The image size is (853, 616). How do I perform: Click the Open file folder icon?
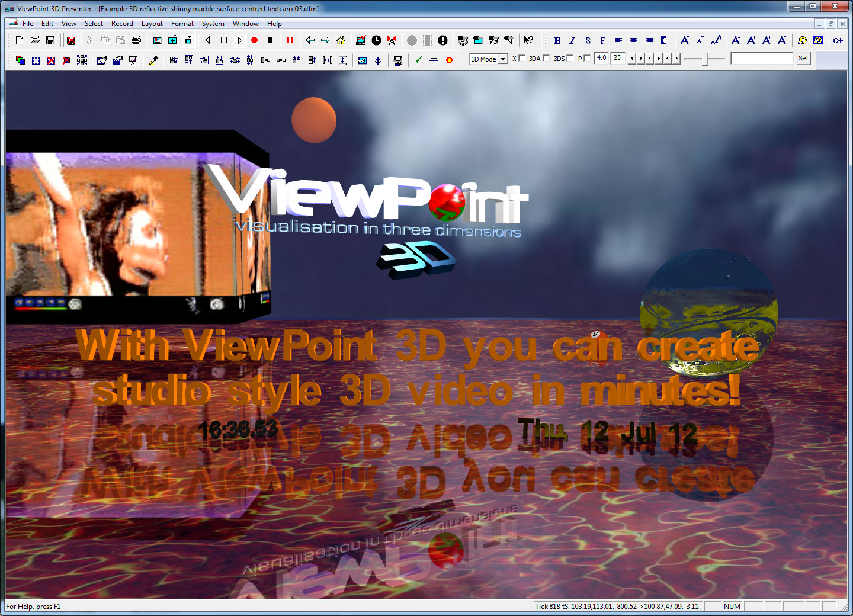35,40
